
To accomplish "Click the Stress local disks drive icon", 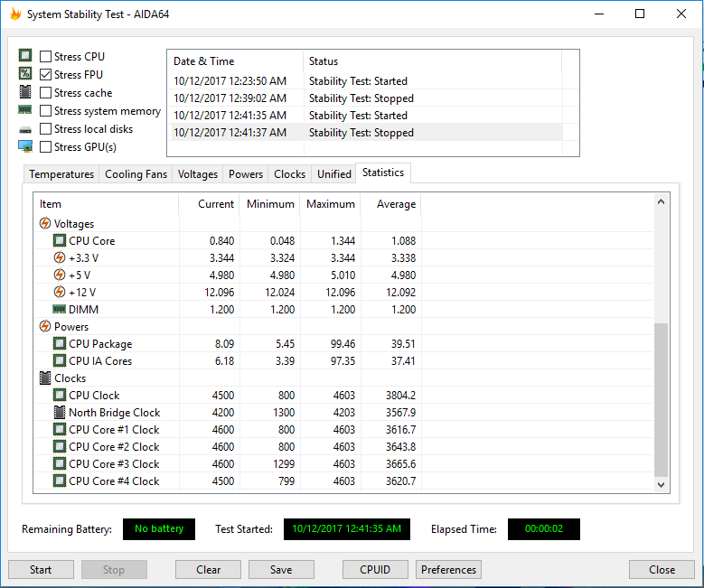I will point(25,130).
